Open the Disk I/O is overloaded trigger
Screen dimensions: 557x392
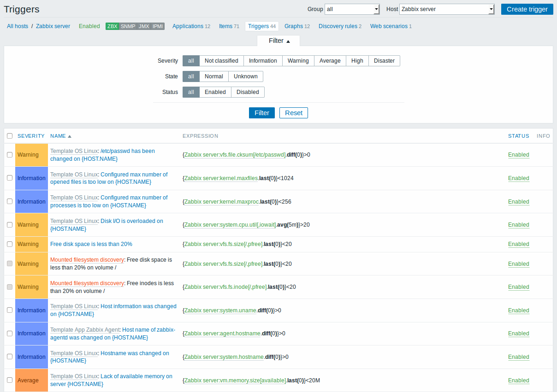tap(107, 225)
